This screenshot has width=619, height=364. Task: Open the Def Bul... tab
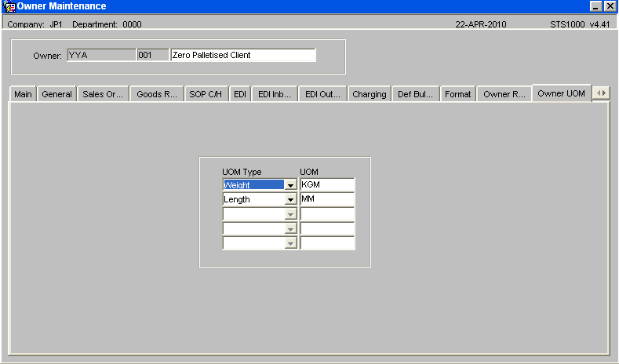pyautogui.click(x=415, y=94)
